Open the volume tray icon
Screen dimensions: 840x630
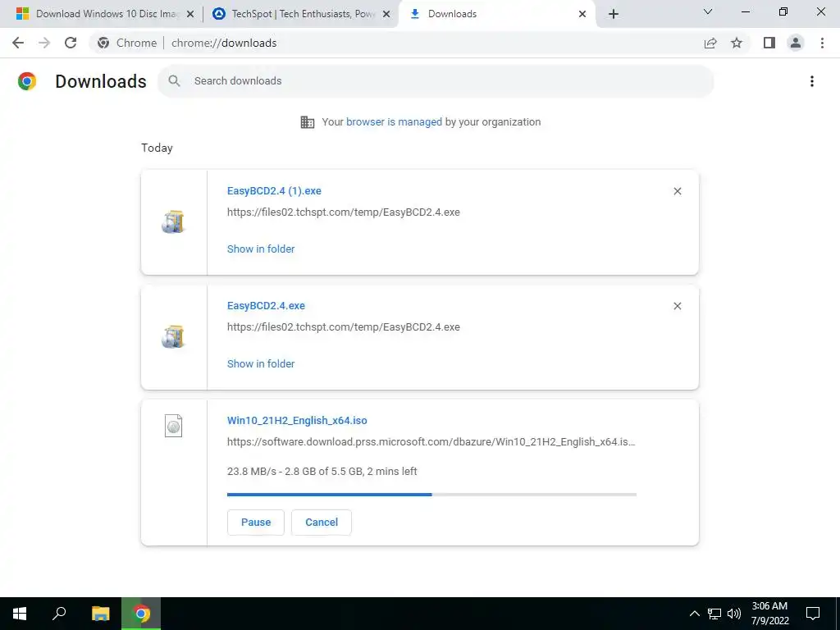click(x=734, y=614)
